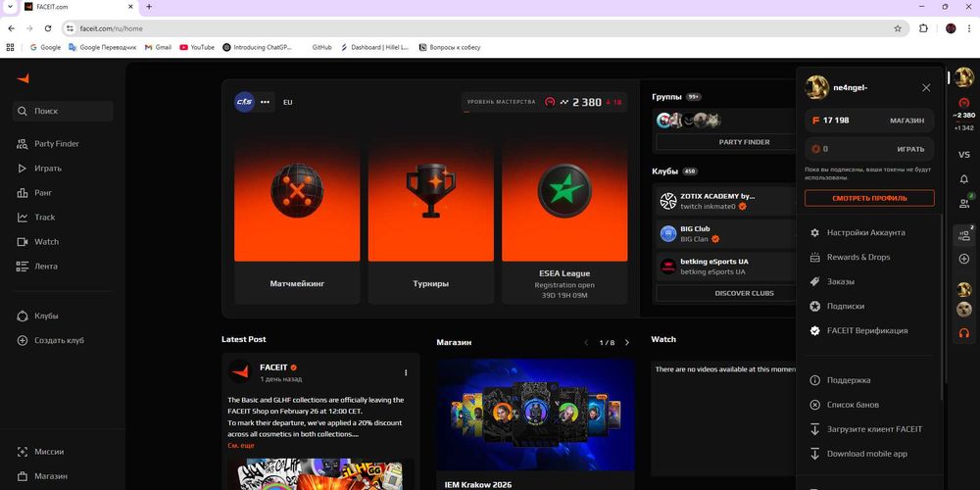Viewport: 980px width, 490px height.
Task: Reload the faceit.com page
Action: pos(48,28)
